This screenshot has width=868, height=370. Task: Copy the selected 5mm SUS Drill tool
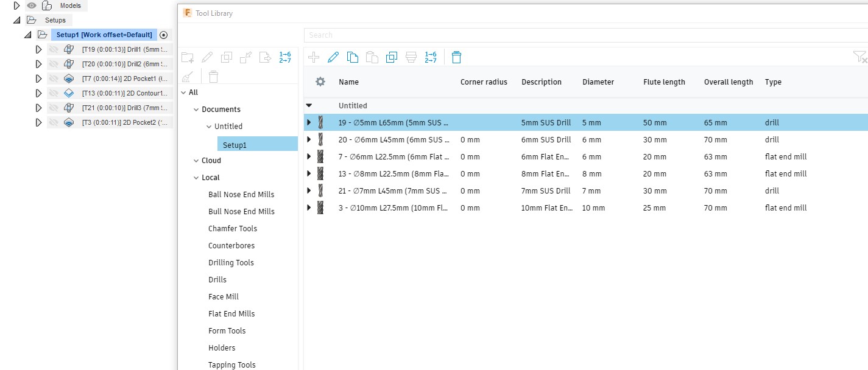pos(353,57)
